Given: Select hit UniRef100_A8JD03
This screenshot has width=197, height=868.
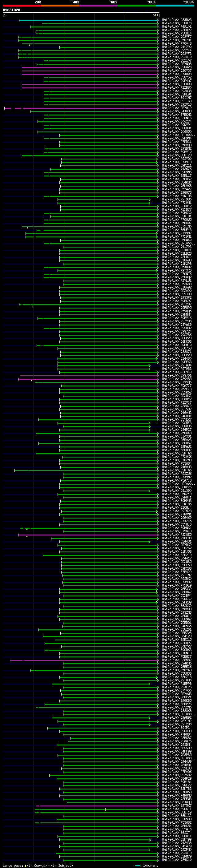Looking at the screenshot, I should pos(177,20).
